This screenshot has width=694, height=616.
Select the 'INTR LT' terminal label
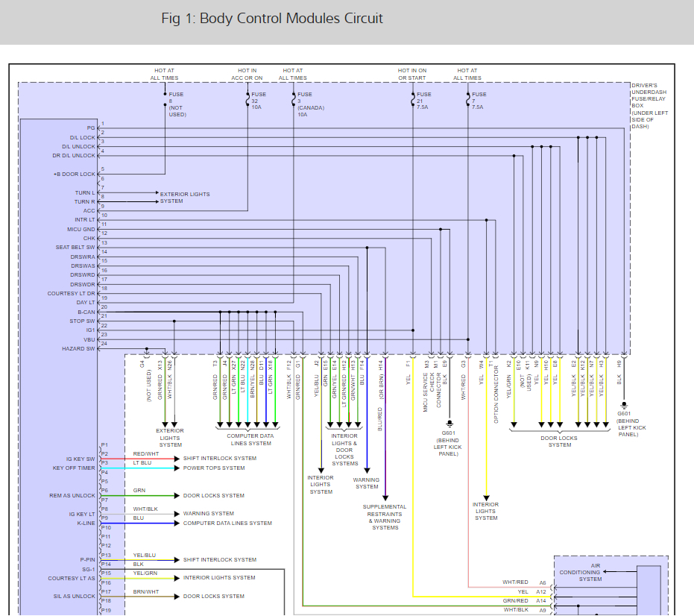pos(84,220)
